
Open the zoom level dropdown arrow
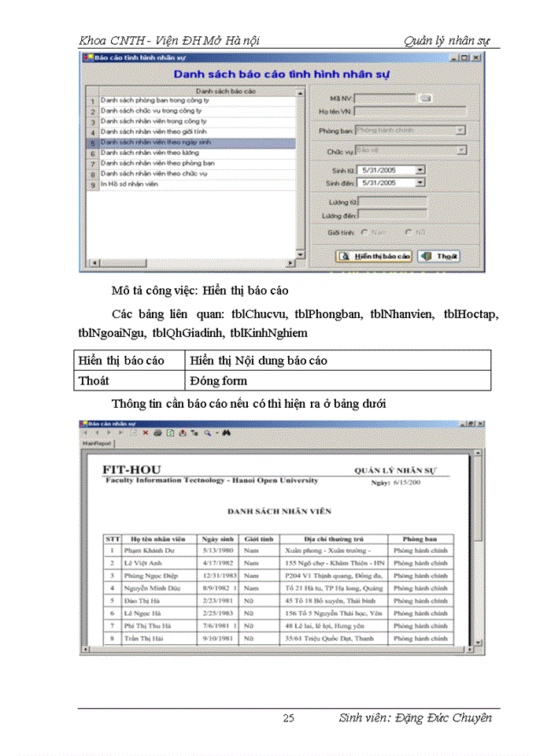217,433
